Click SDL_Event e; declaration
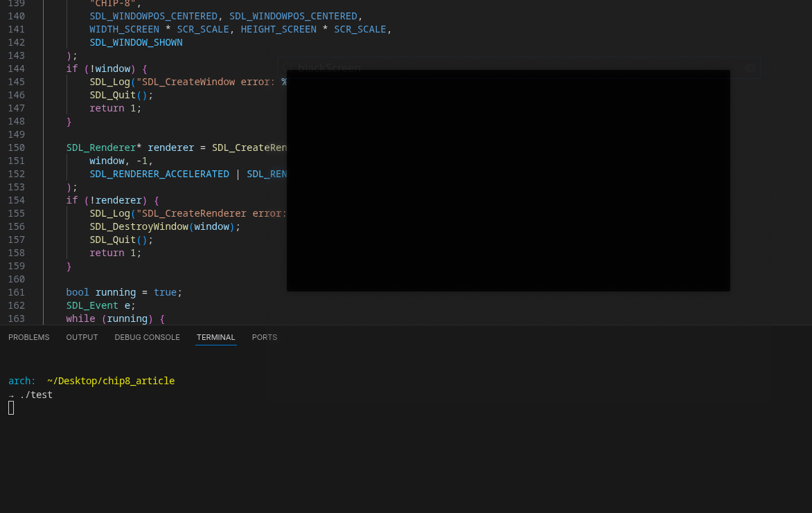The width and height of the screenshot is (812, 513). point(101,305)
